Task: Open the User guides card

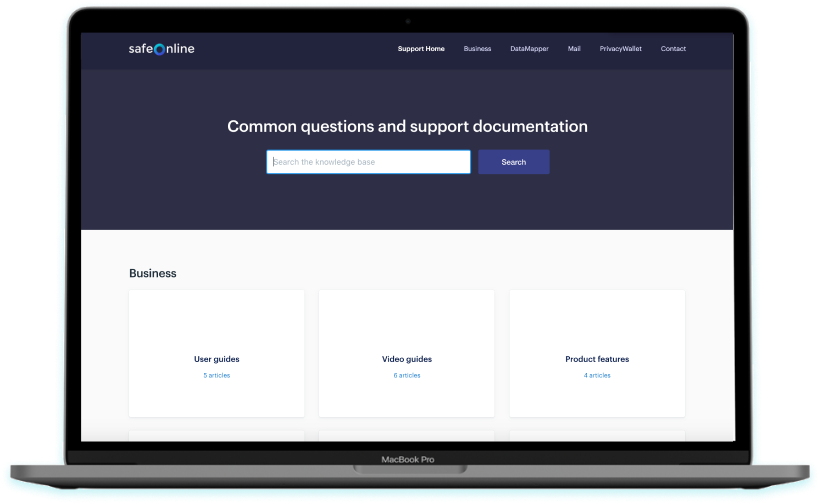Action: pos(217,353)
